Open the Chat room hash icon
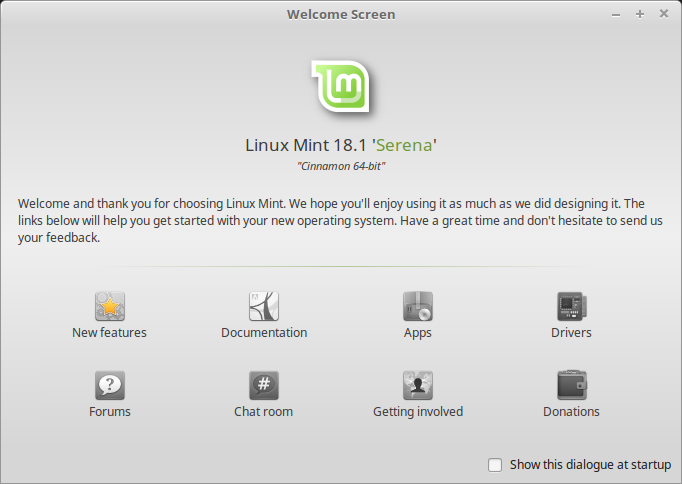 click(x=264, y=385)
